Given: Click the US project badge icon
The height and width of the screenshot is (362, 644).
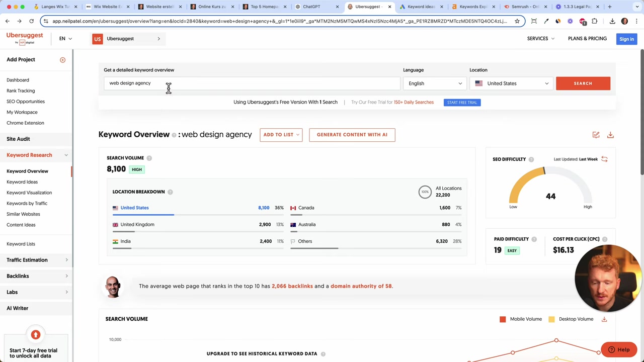Looking at the screenshot, I should [97, 39].
